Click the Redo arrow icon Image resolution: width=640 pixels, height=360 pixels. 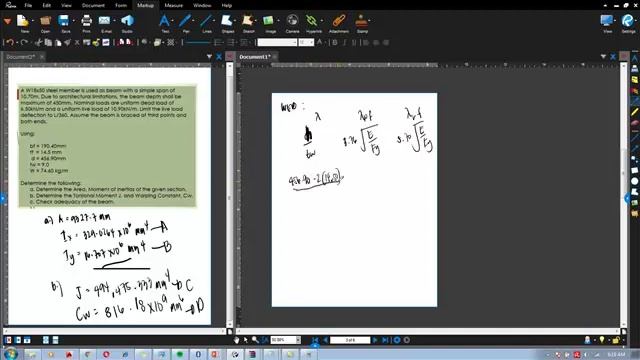point(24,42)
